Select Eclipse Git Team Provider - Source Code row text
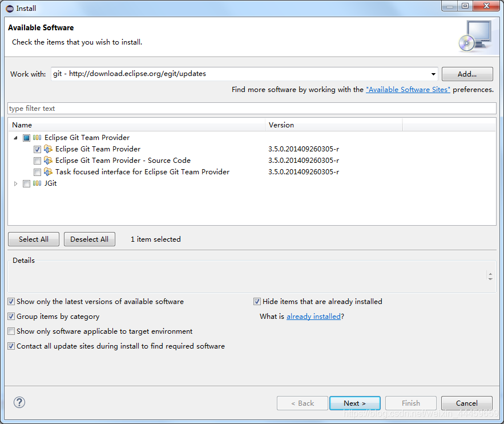Viewport: 504px width, 424px height. point(123,161)
